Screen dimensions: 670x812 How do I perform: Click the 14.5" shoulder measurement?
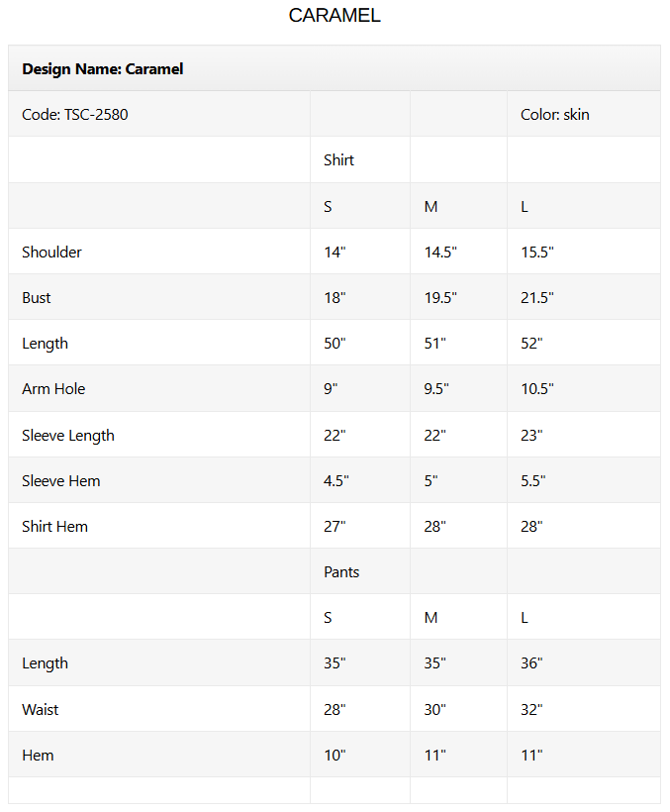[x=440, y=253]
